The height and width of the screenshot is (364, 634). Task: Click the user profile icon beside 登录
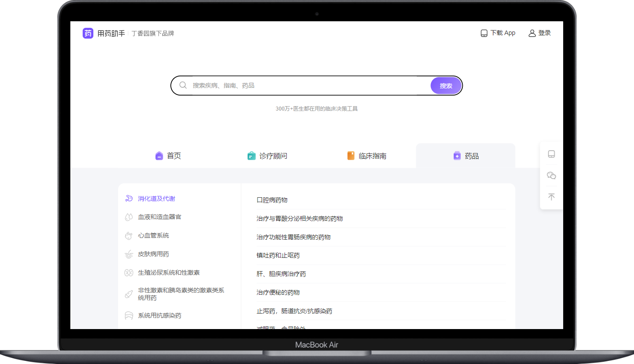point(532,33)
